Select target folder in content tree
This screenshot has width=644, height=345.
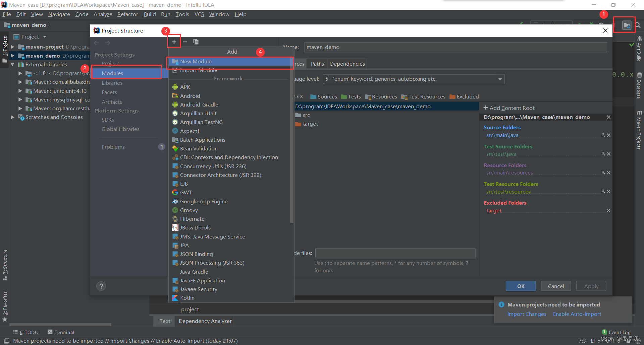click(x=307, y=124)
